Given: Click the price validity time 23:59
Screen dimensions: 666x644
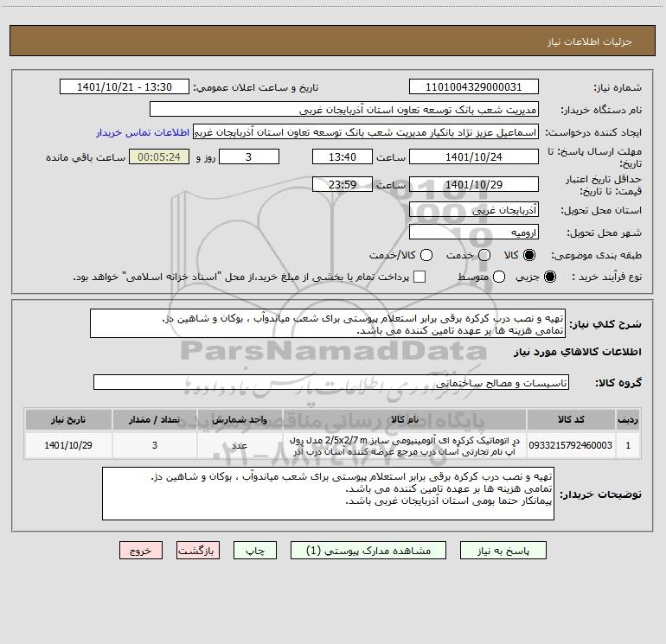Looking at the screenshot, I should 343,184.
